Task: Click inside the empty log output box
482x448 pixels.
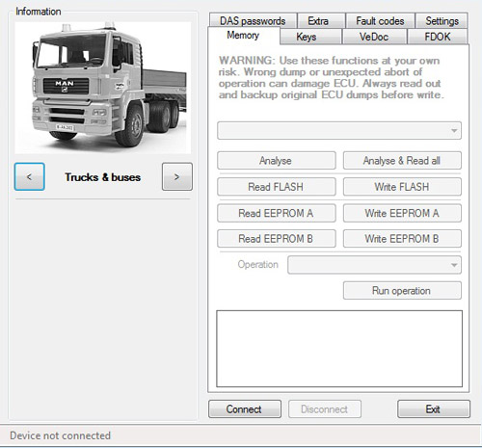Action: pyautogui.click(x=339, y=349)
